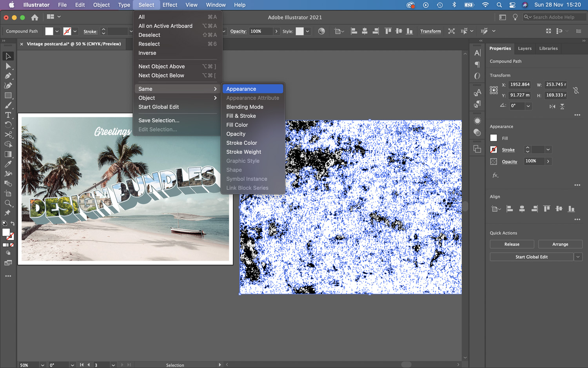Open the zoom level dropdown at 50%
Screen dimensions: 588x368
pyautogui.click(x=42, y=365)
